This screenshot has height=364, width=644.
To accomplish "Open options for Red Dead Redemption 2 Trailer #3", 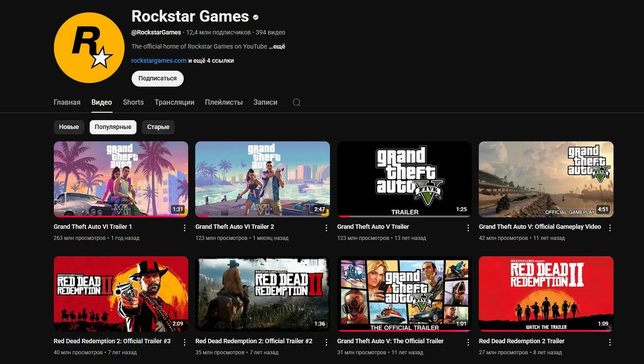I will 185,342.
